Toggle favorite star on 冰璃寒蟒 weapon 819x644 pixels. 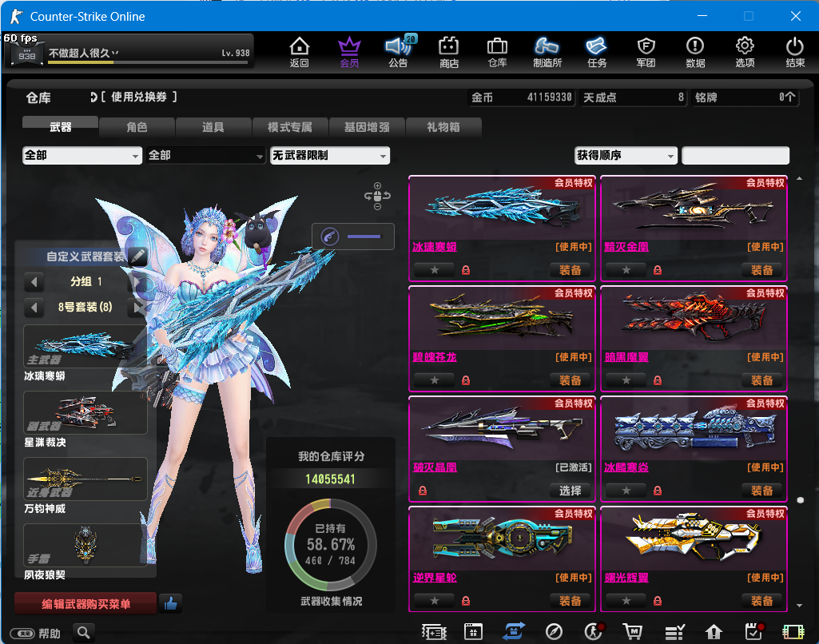coord(435,270)
